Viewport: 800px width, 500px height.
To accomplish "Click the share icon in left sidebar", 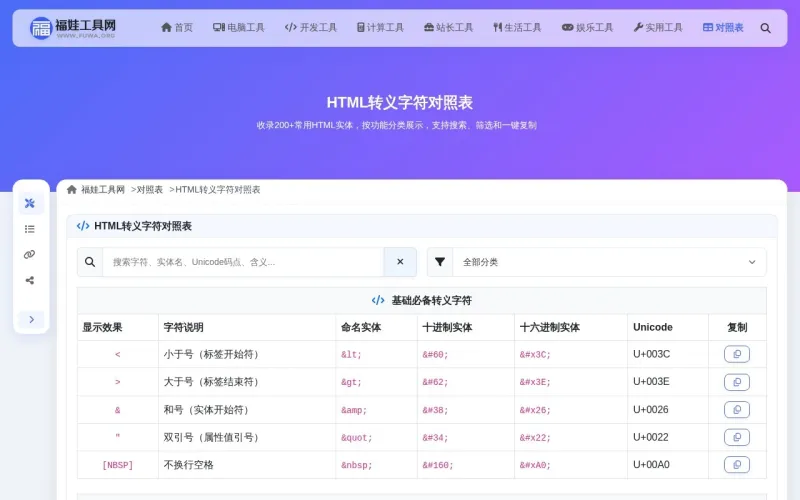I will 30,280.
